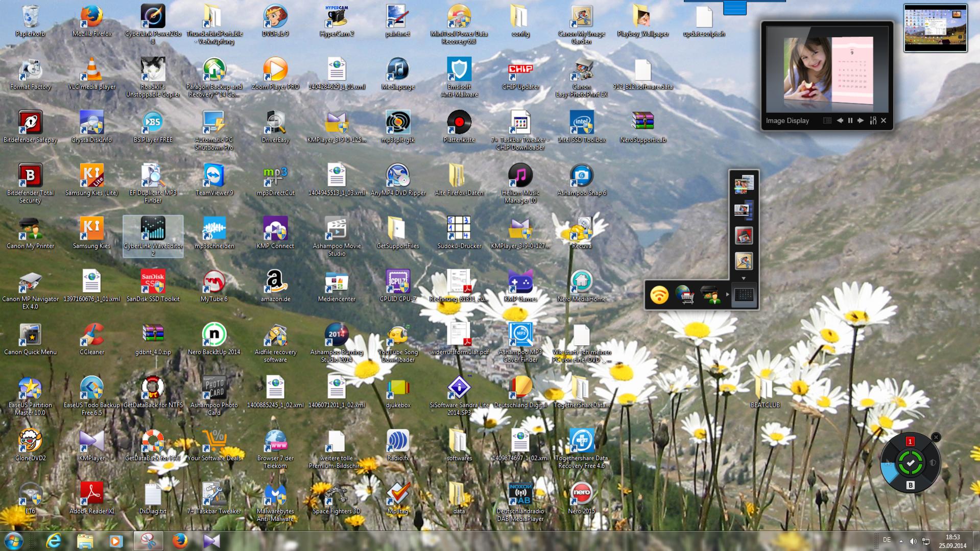This screenshot has height=551, width=980.
Task: Open globe shopping cart icon in Canon menu
Action: [x=684, y=295]
